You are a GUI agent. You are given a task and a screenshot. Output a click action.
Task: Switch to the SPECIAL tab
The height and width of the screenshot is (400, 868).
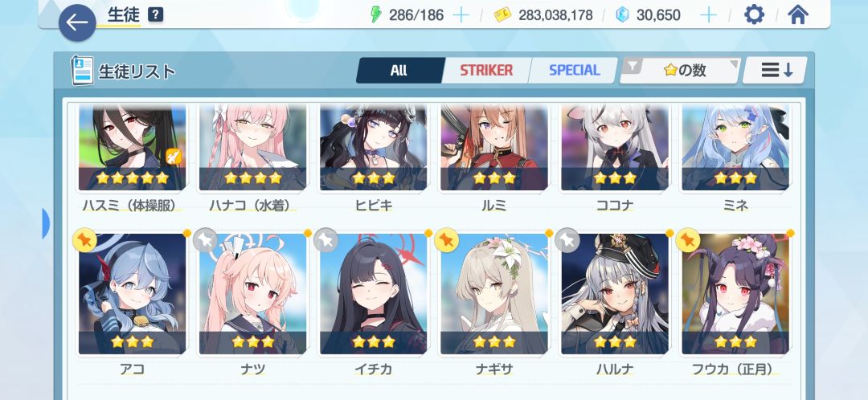pyautogui.click(x=574, y=70)
